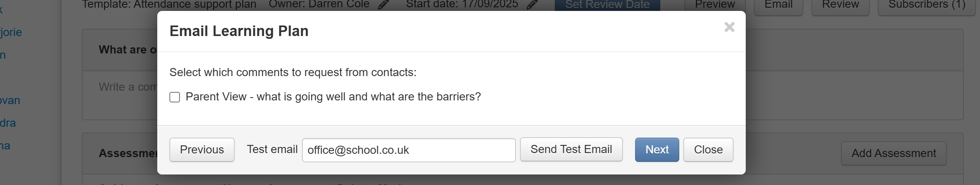The image size is (980, 185).
Task: Open the Subscribers (1) list
Action: pos(927,6)
